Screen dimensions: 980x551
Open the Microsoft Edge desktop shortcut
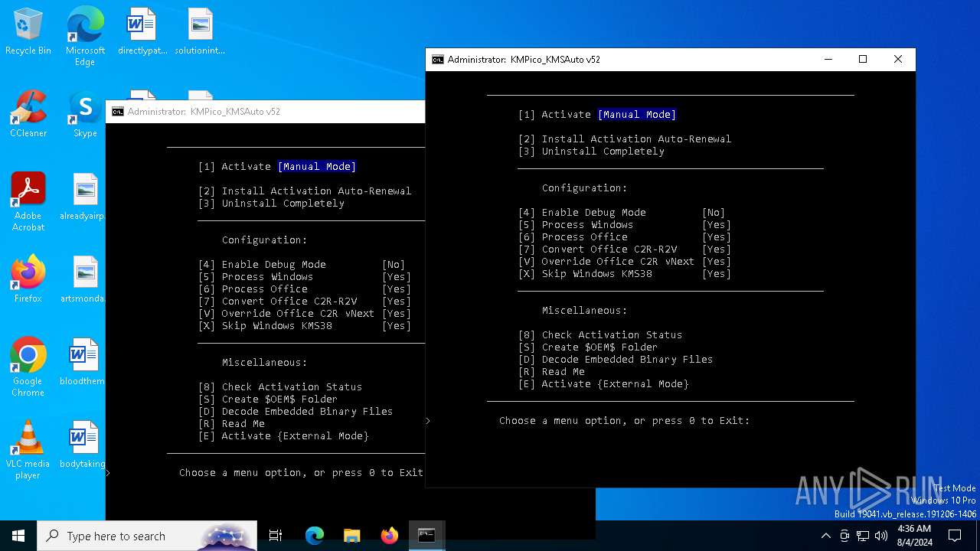85,35
